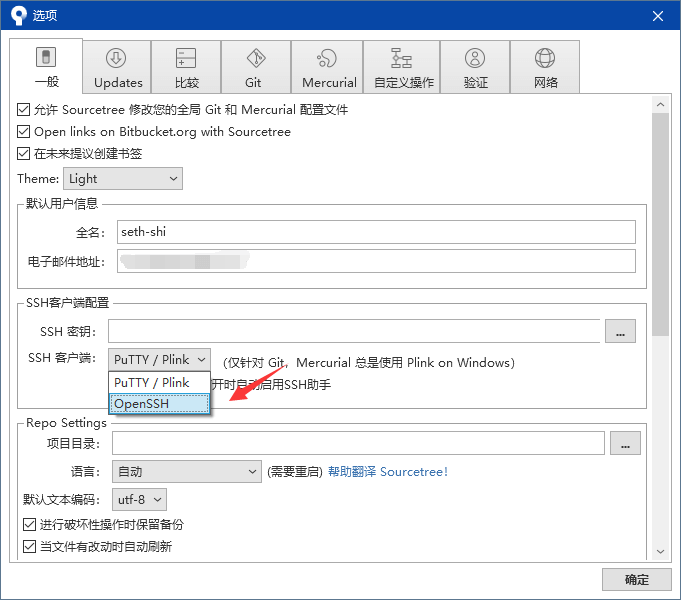Choose PuTTY / Plink in the dropdown list
This screenshot has height=600, width=681.
(159, 383)
